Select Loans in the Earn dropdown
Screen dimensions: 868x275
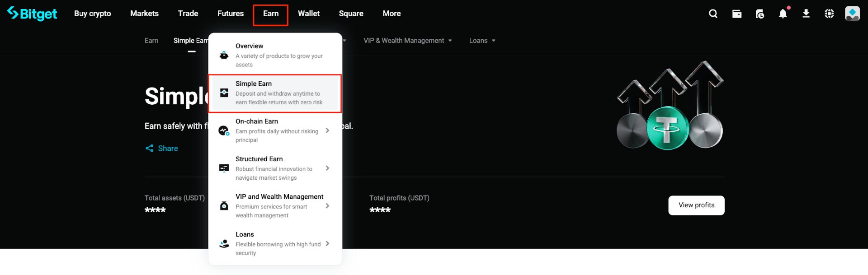pyautogui.click(x=275, y=243)
